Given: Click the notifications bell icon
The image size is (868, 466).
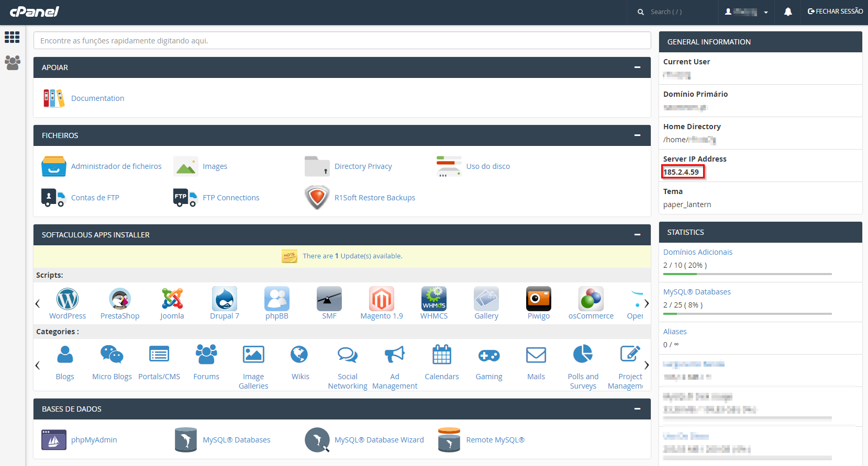Looking at the screenshot, I should (x=788, y=12).
